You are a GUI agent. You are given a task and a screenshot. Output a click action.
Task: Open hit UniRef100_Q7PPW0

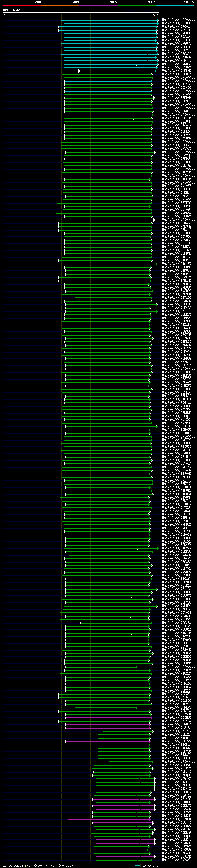(x=176, y=159)
